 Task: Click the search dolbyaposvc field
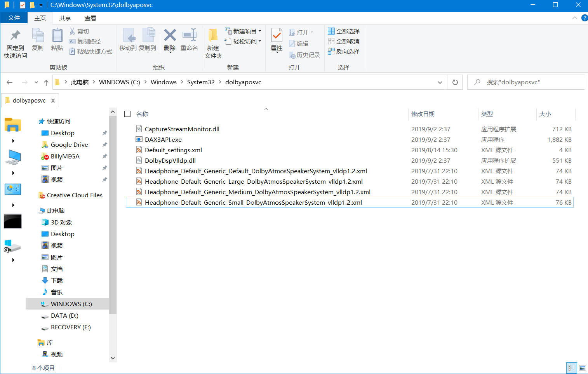tap(526, 82)
